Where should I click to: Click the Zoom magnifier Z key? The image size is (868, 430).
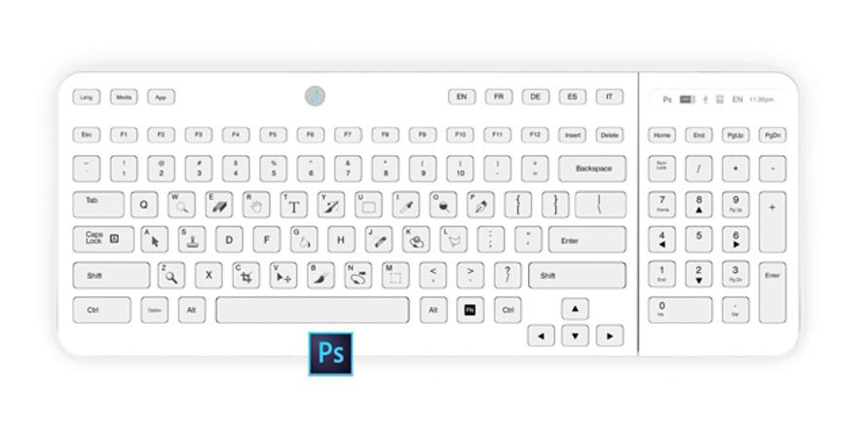pos(171,275)
